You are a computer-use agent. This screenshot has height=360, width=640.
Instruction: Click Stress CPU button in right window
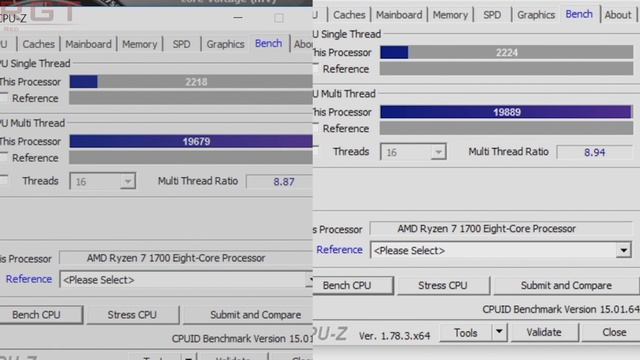tap(443, 285)
